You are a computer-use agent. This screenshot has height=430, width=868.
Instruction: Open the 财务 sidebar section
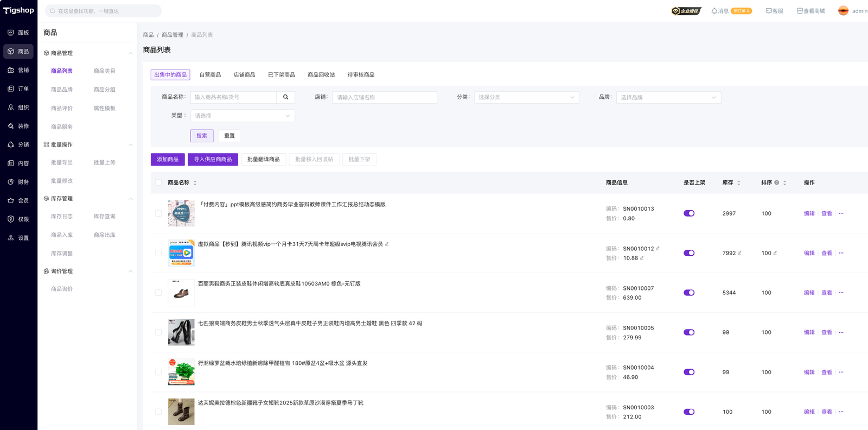pos(18,182)
